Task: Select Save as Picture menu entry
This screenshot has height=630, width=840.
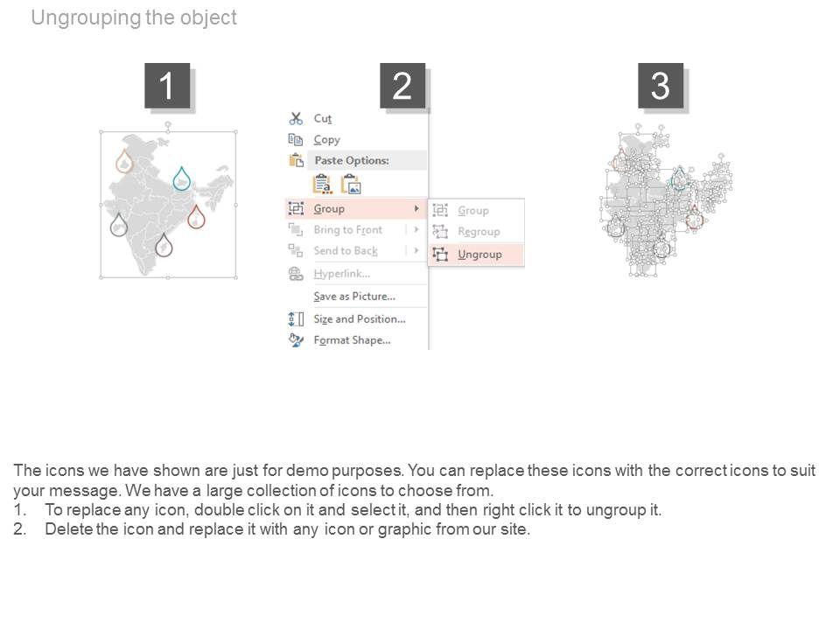Action: [x=353, y=297]
